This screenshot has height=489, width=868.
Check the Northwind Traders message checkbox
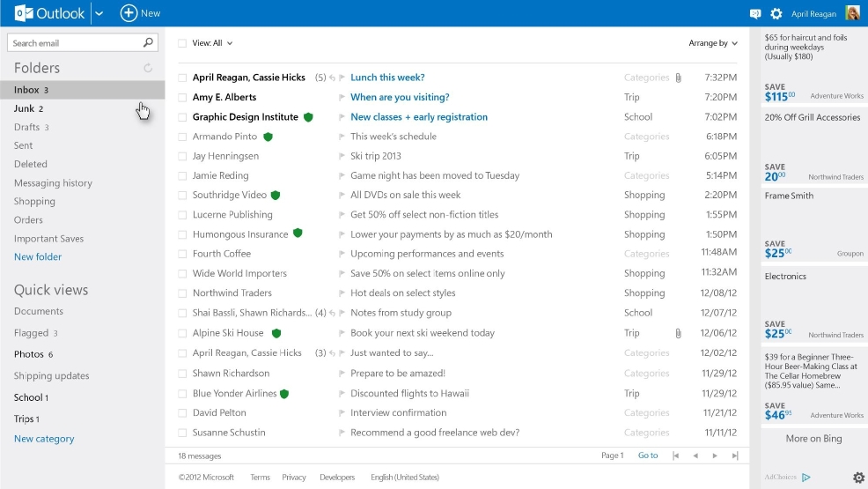coord(182,293)
